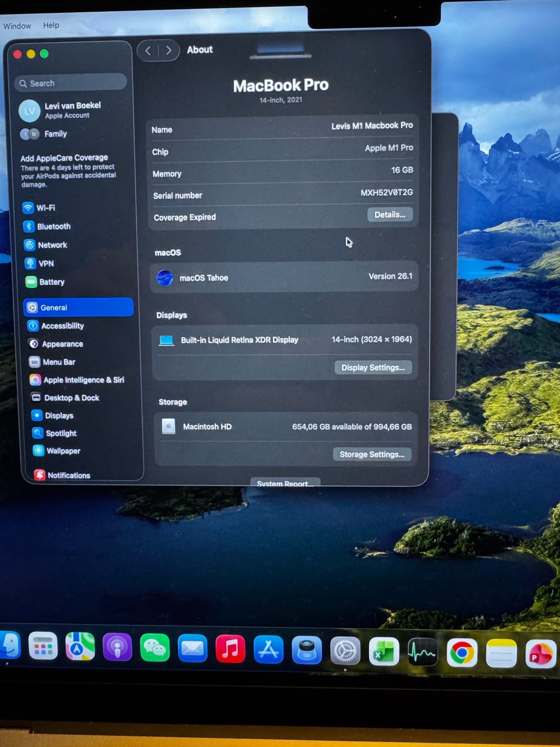Open VPN settings in sidebar

click(39, 263)
